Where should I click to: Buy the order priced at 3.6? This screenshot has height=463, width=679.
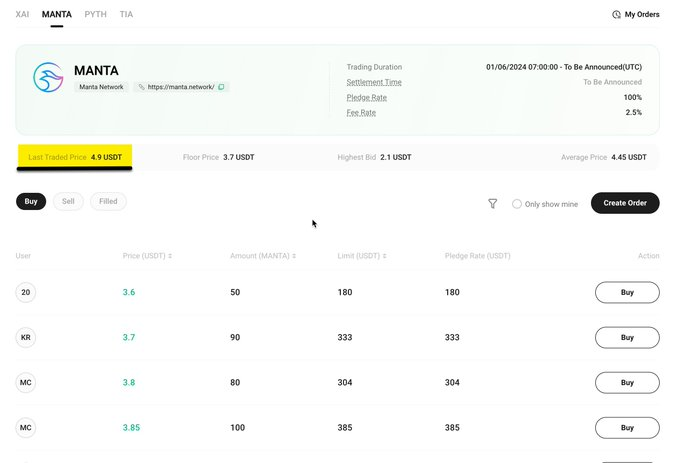[x=627, y=292]
